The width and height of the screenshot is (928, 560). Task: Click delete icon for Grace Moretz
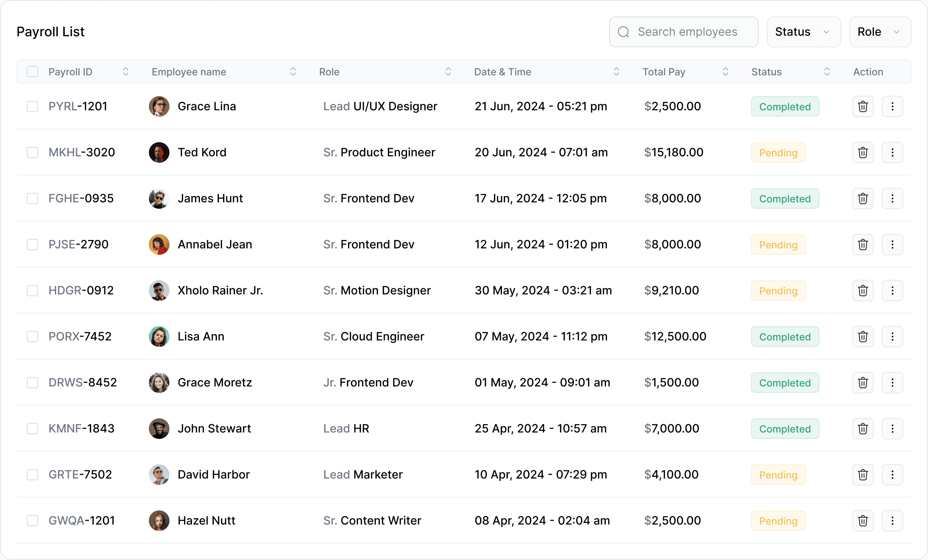click(x=863, y=382)
